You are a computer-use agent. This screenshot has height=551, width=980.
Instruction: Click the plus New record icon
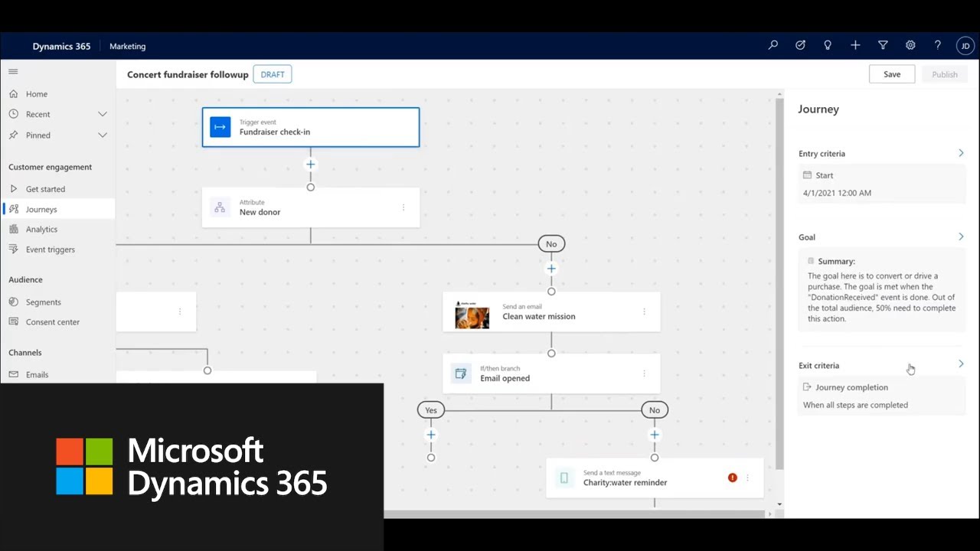[x=855, y=45]
